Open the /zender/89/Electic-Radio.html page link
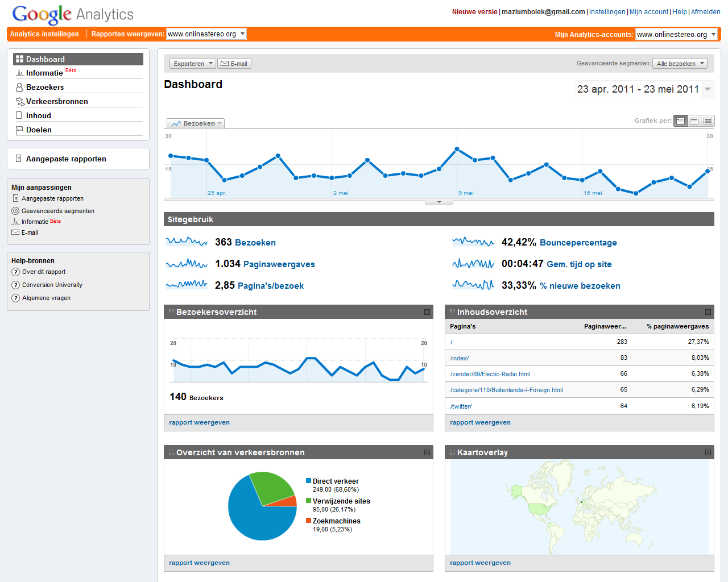 [x=490, y=374]
